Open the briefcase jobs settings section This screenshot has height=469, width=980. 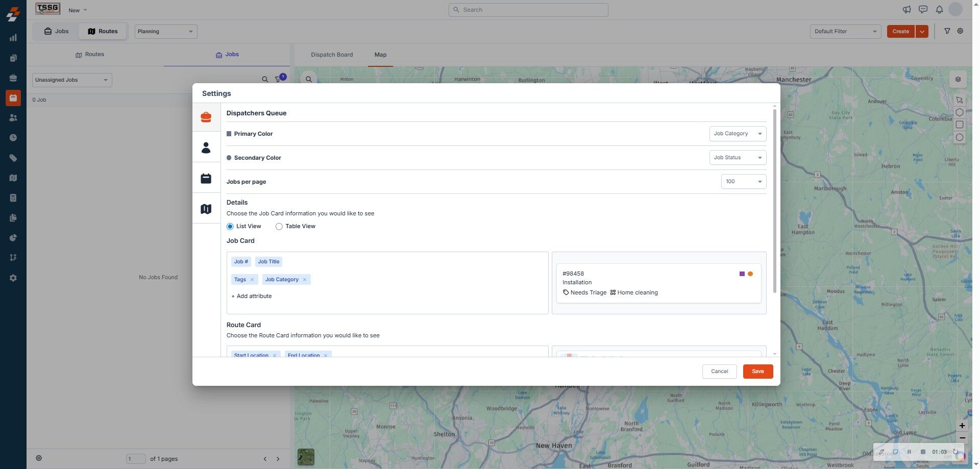206,117
